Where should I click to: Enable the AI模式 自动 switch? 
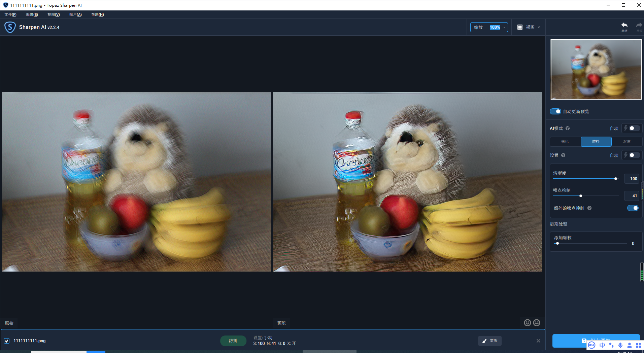(634, 128)
